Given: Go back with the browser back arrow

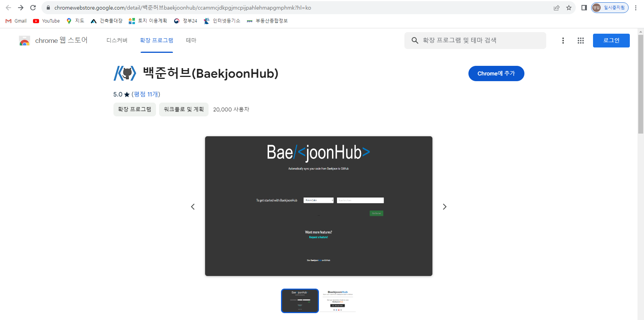Looking at the screenshot, I should click(x=8, y=8).
